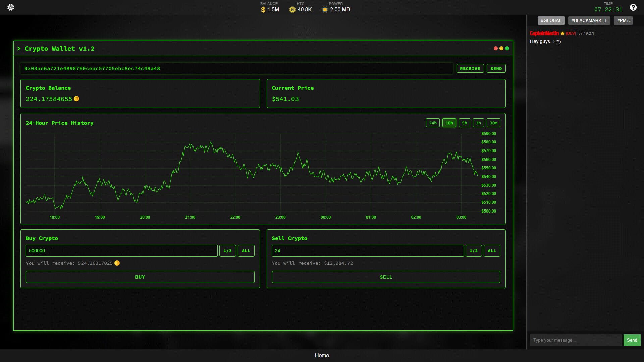Click the yellow dot on the wallet window
644x362 pixels.
tap(501, 48)
